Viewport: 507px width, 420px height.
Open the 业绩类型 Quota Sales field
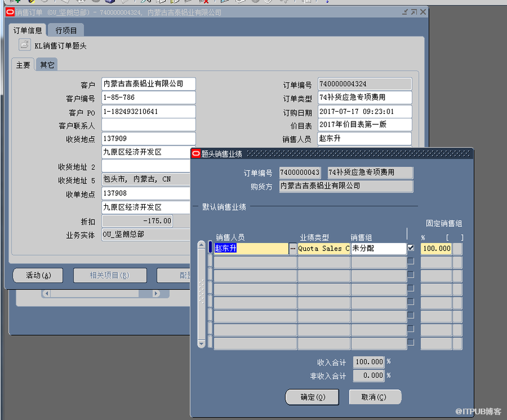pyautogui.click(x=324, y=248)
